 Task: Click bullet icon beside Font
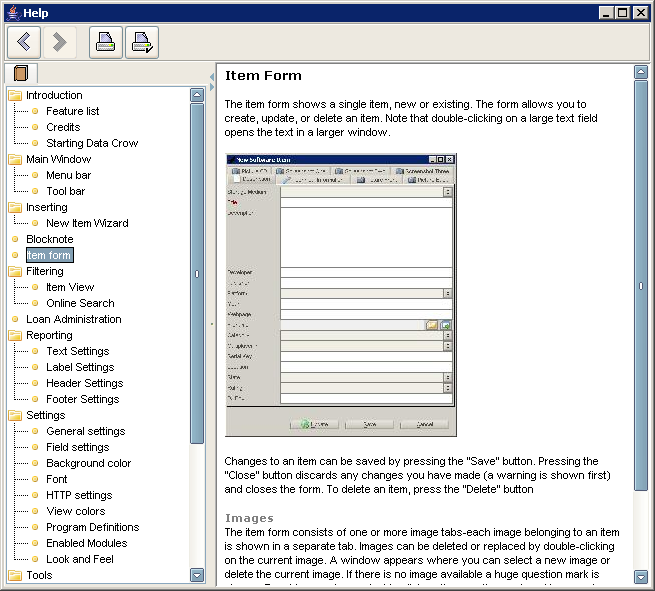36,479
